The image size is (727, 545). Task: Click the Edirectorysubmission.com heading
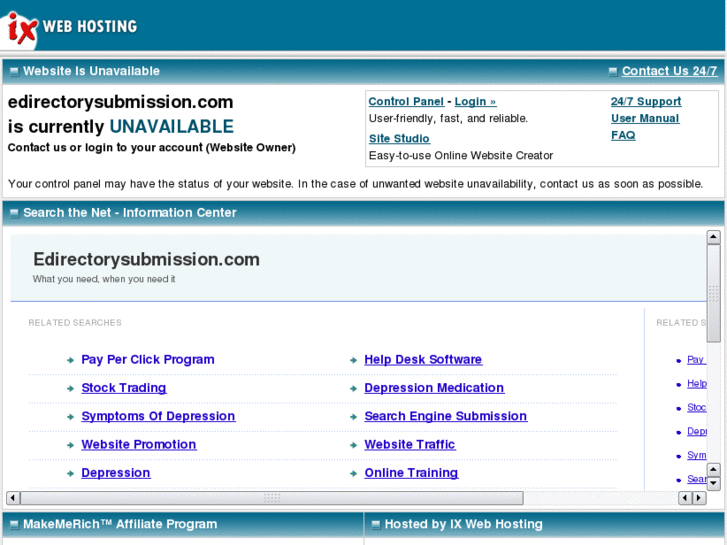(x=146, y=259)
